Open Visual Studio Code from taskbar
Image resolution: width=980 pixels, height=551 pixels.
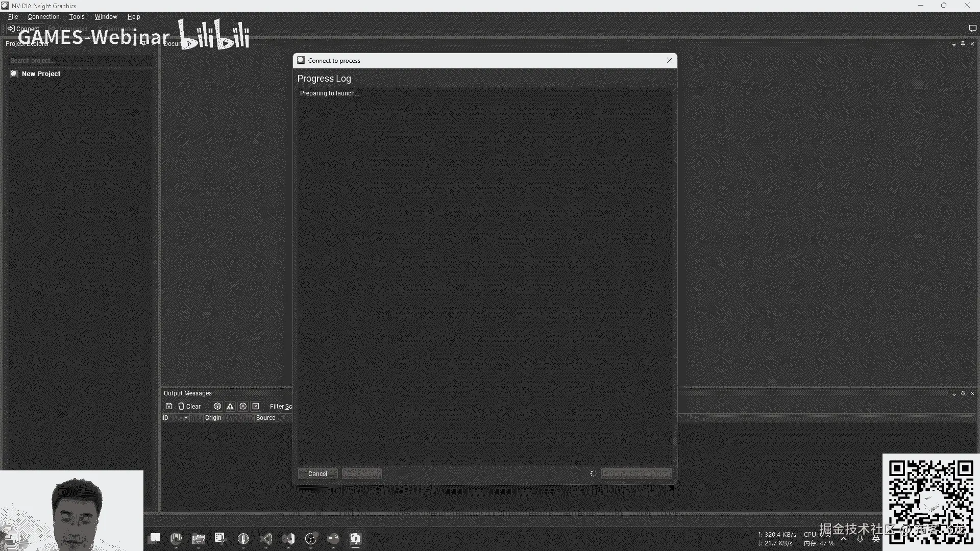pos(266,538)
